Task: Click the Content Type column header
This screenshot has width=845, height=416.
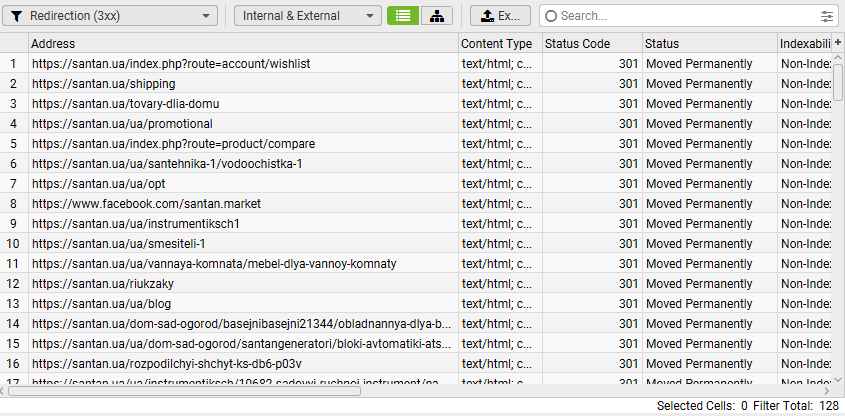Action: pos(499,44)
